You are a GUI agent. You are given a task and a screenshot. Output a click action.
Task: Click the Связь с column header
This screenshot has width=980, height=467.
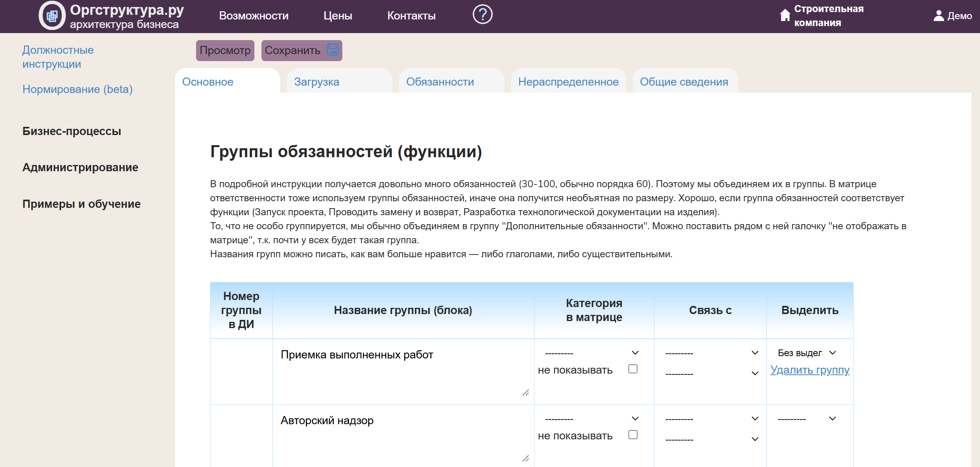(710, 310)
